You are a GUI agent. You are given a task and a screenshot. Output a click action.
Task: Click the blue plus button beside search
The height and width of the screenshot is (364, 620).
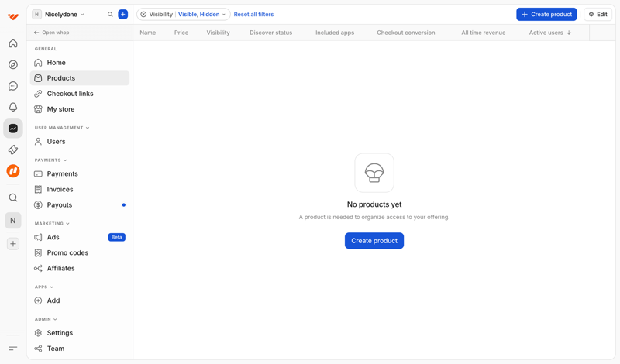[123, 14]
